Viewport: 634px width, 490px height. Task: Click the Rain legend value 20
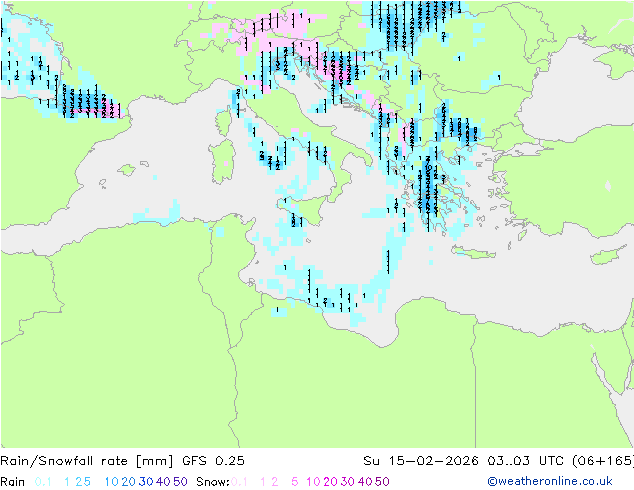128,482
